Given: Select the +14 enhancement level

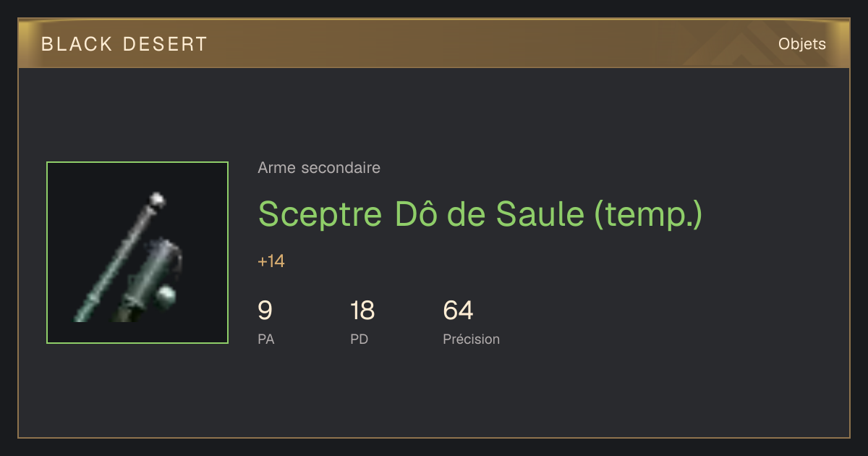Looking at the screenshot, I should click(x=271, y=261).
